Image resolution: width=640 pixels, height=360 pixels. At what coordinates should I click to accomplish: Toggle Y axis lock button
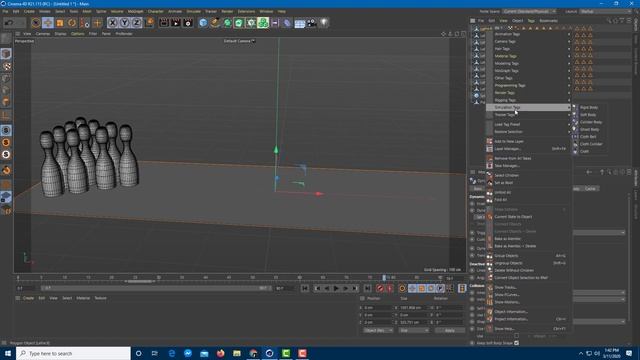(124, 23)
